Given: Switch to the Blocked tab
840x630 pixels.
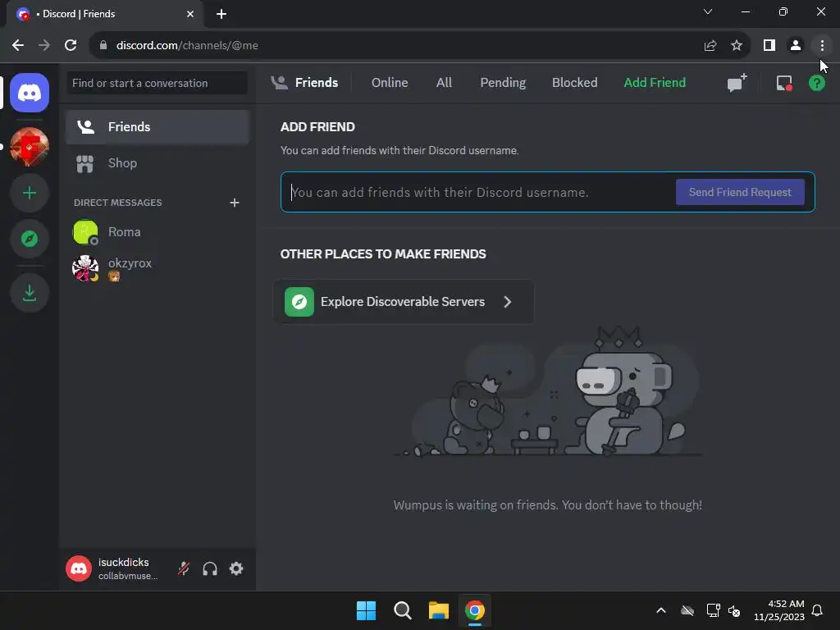Looking at the screenshot, I should (x=575, y=83).
